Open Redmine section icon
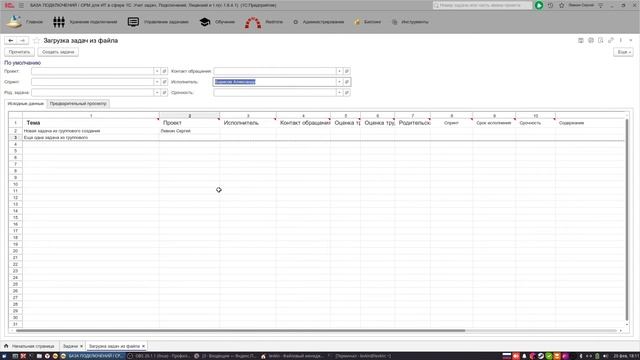This screenshot has width=640, height=360. (x=253, y=22)
